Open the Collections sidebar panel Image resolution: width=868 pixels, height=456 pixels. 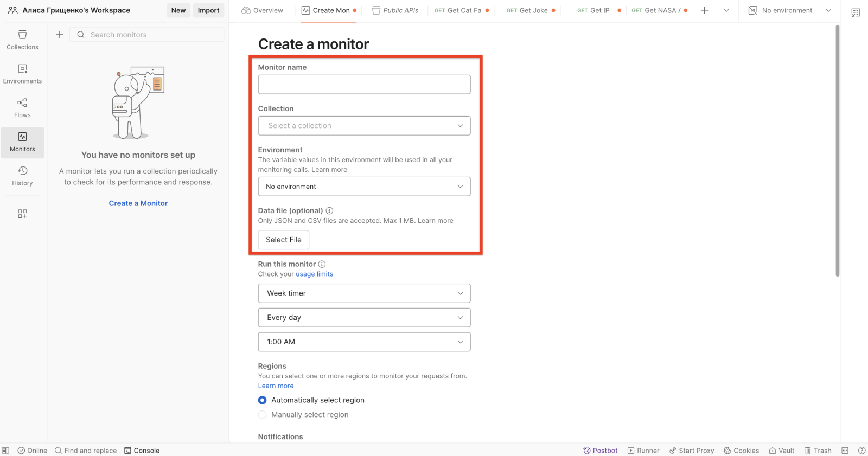pos(22,40)
